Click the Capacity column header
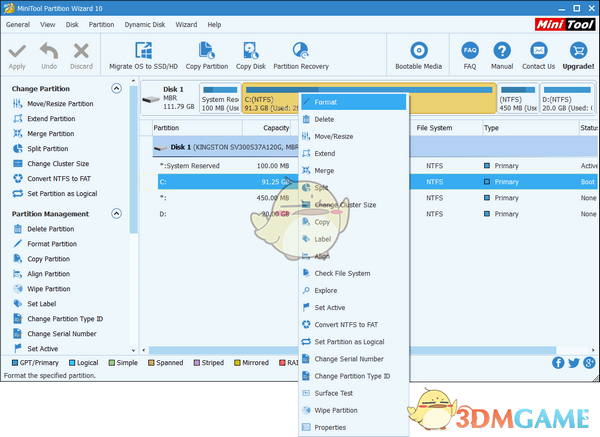The height and width of the screenshot is (437, 600). [276, 128]
